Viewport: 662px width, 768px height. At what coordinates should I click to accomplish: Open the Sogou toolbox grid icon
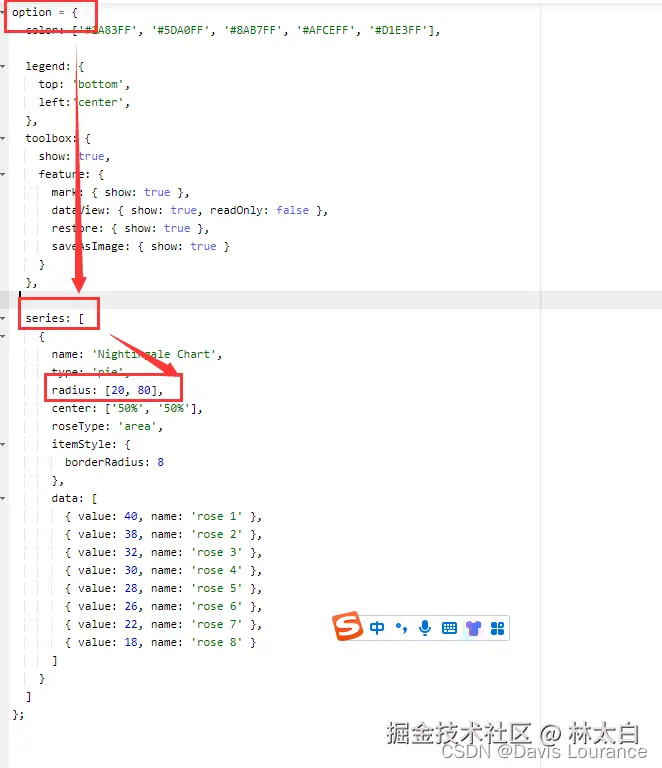pos(497,628)
